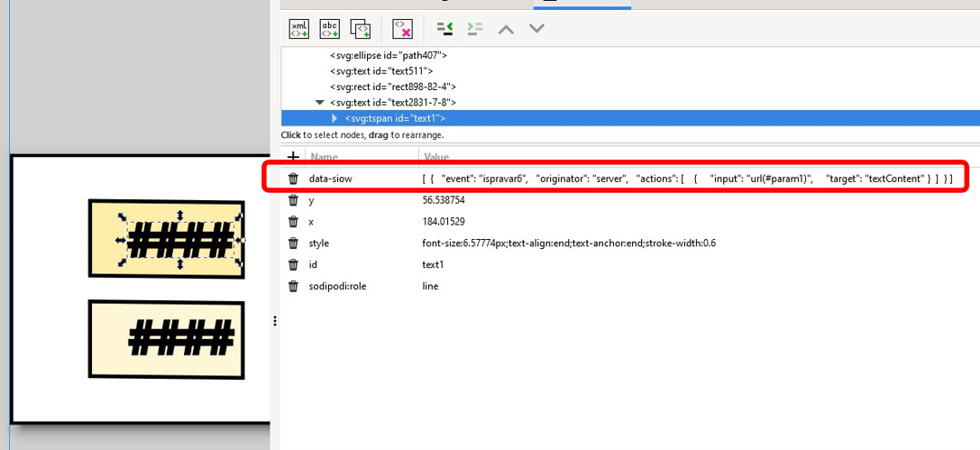Duplicate the selected XML node
Viewport: 980px width, 450px height.
[x=361, y=29]
